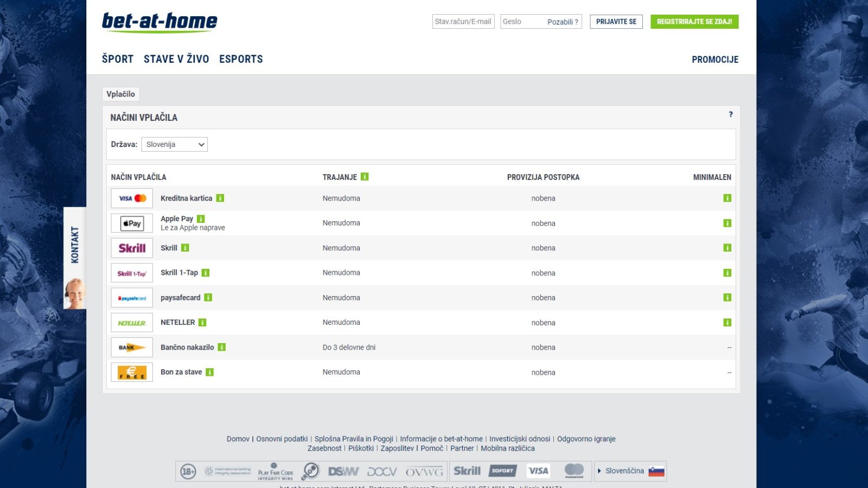The height and width of the screenshot is (488, 868).
Task: Open info icon next to Apple Pay
Action: 201,219
